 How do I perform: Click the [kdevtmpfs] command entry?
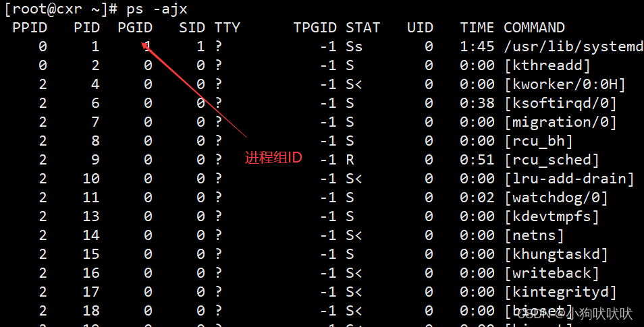pos(552,216)
